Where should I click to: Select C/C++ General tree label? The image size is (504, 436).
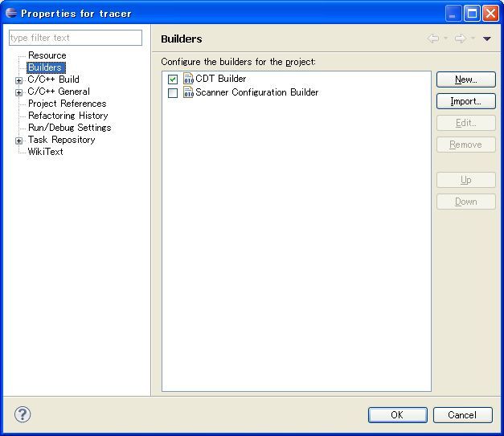pyautogui.click(x=59, y=92)
